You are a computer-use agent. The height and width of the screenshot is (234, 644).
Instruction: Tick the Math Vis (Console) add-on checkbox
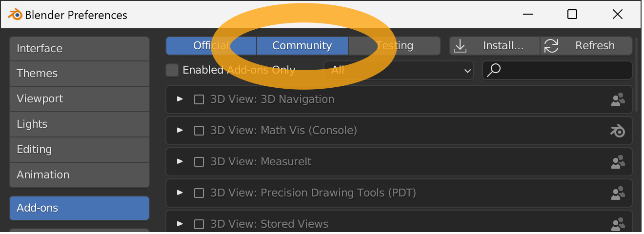[199, 131]
